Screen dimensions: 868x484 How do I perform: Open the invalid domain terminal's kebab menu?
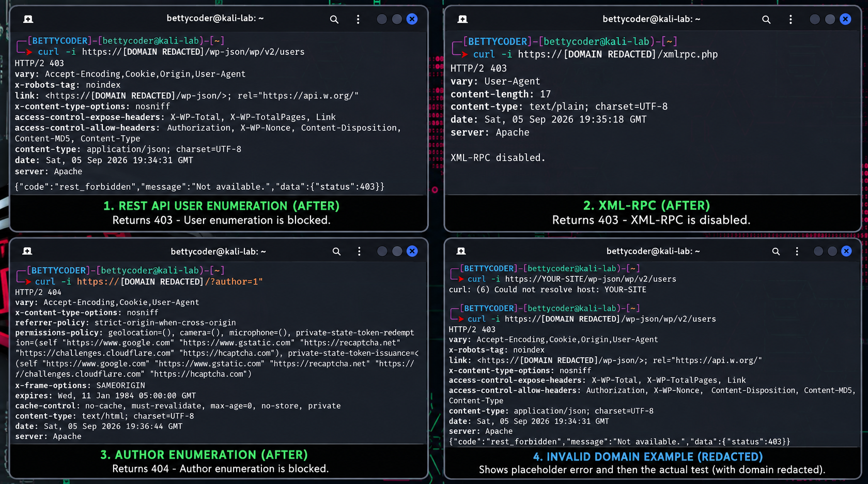pyautogui.click(x=797, y=251)
